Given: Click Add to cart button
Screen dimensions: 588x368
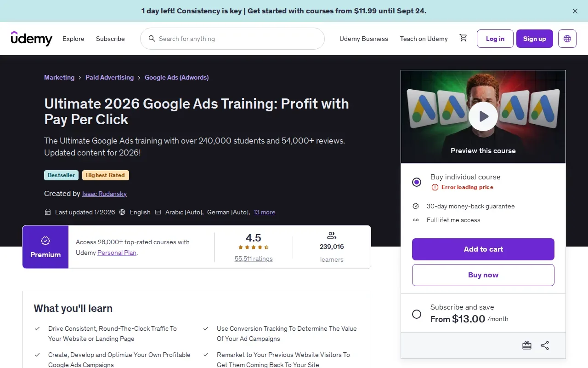Looking at the screenshot, I should (x=483, y=249).
